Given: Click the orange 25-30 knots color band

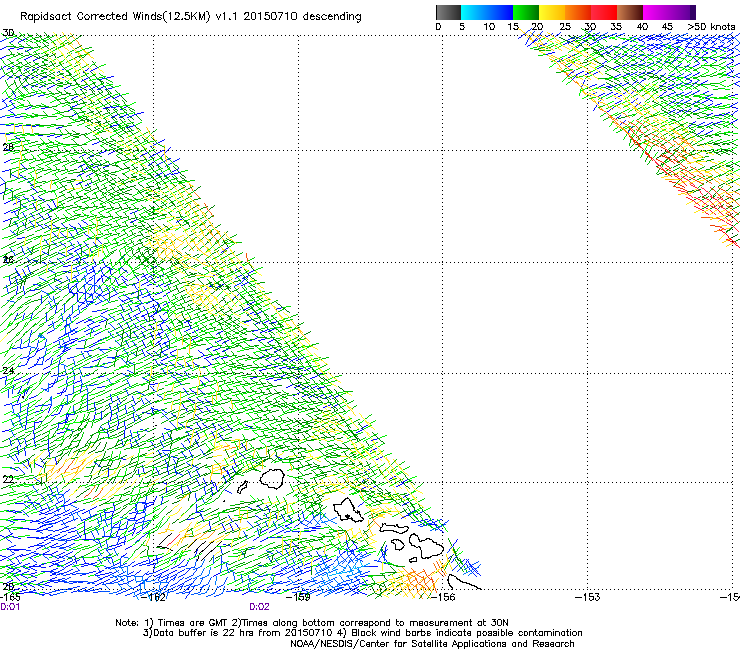Looking at the screenshot, I should 578,12.
